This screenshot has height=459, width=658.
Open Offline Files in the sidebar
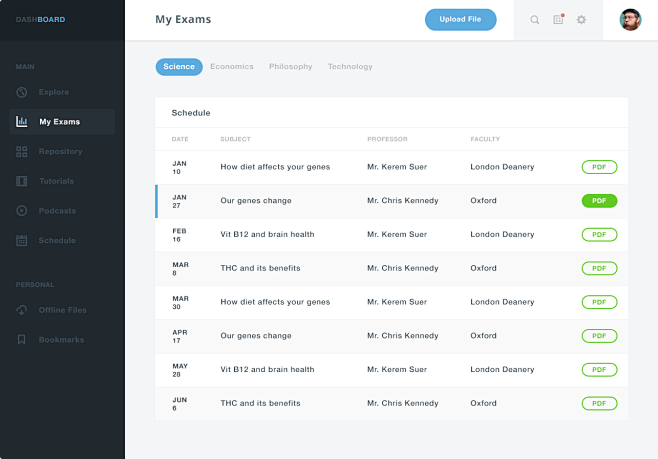click(x=62, y=310)
